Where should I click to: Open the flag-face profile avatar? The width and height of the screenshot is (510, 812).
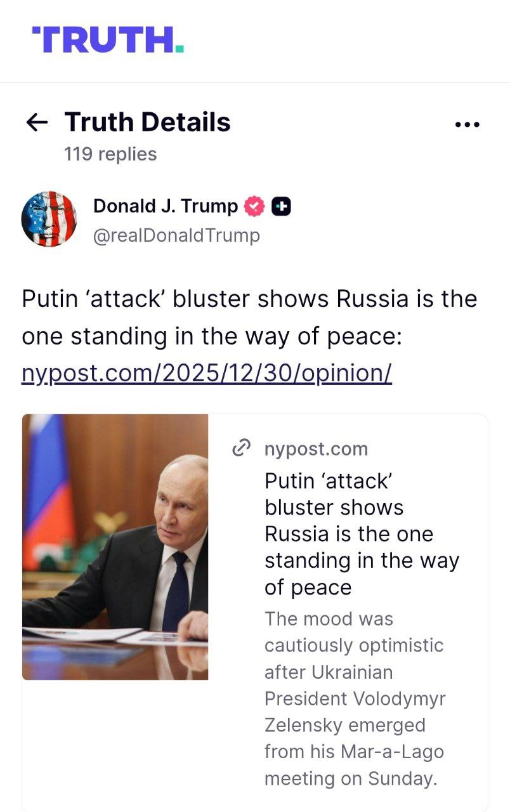49,219
